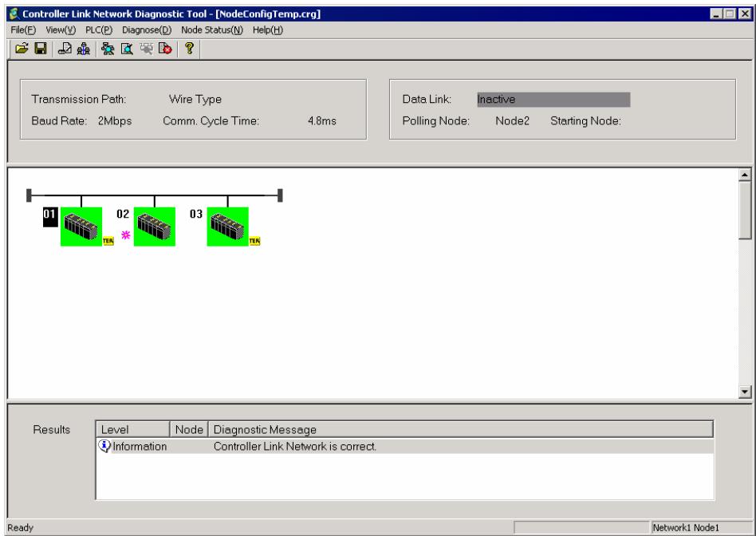The width and height of the screenshot is (756, 536).
Task: Click the 'Ready' status bar text
Action: [20, 528]
